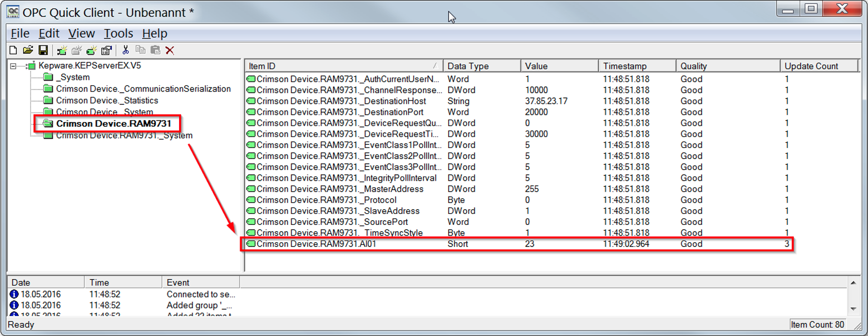Click the folder icon of Crimson Device._Statistics
The height and width of the screenshot is (336, 868).
(x=48, y=101)
